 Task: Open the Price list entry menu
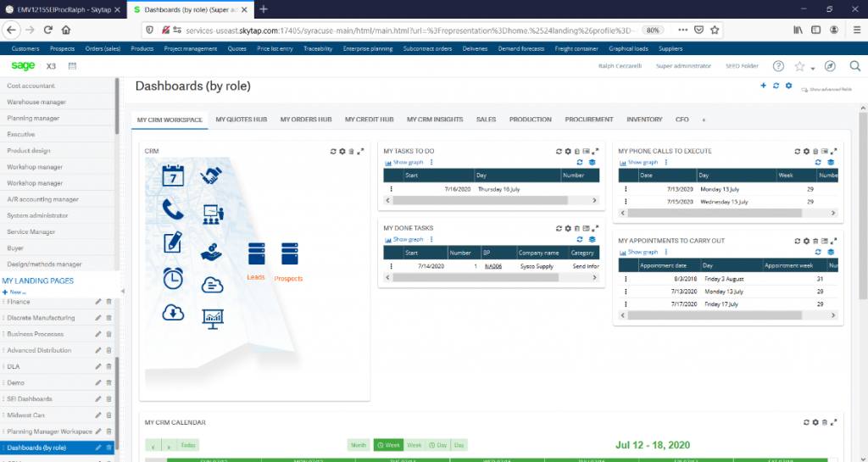click(275, 48)
